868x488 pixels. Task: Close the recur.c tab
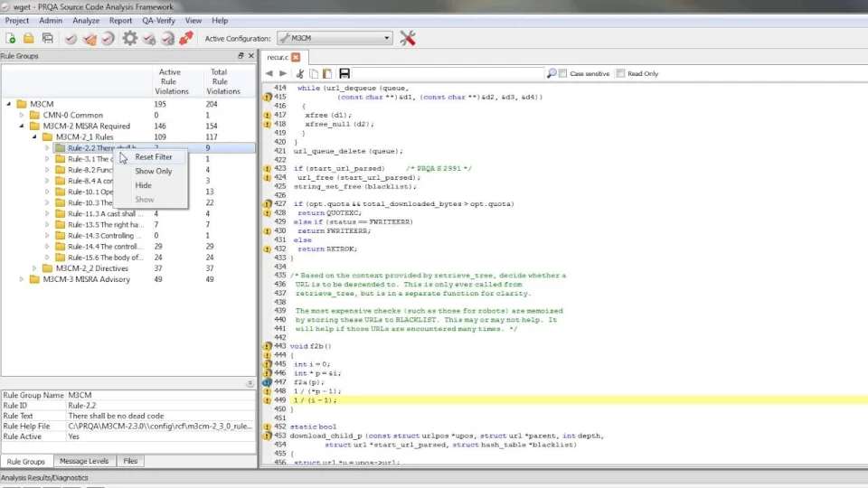[295, 57]
